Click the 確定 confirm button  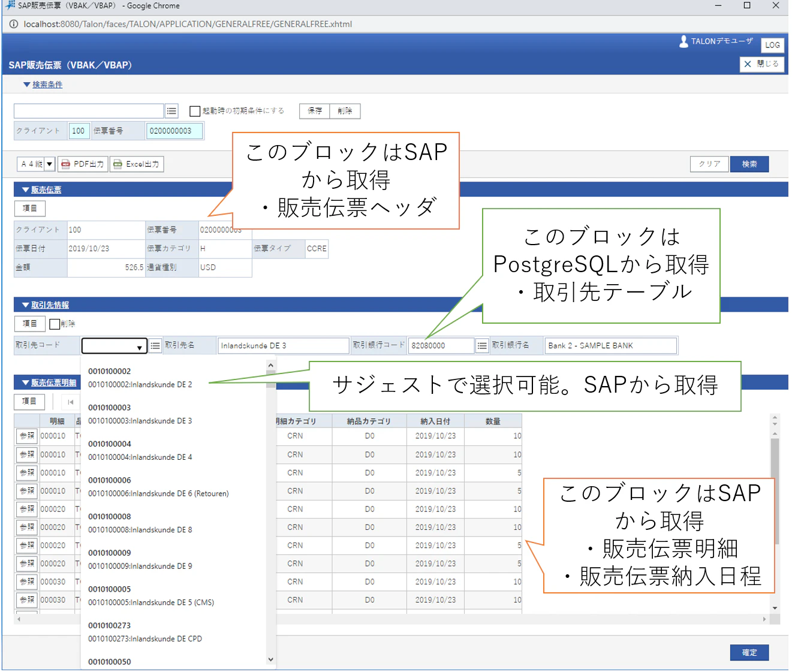[749, 653]
